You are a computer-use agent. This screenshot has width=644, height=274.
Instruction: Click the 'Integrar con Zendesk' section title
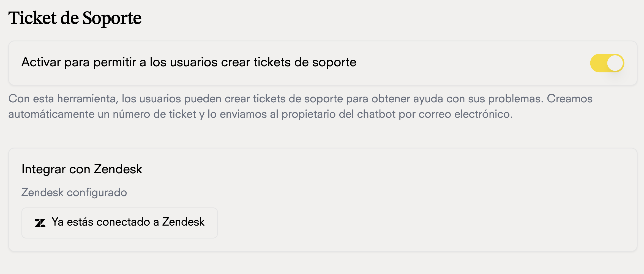(82, 169)
